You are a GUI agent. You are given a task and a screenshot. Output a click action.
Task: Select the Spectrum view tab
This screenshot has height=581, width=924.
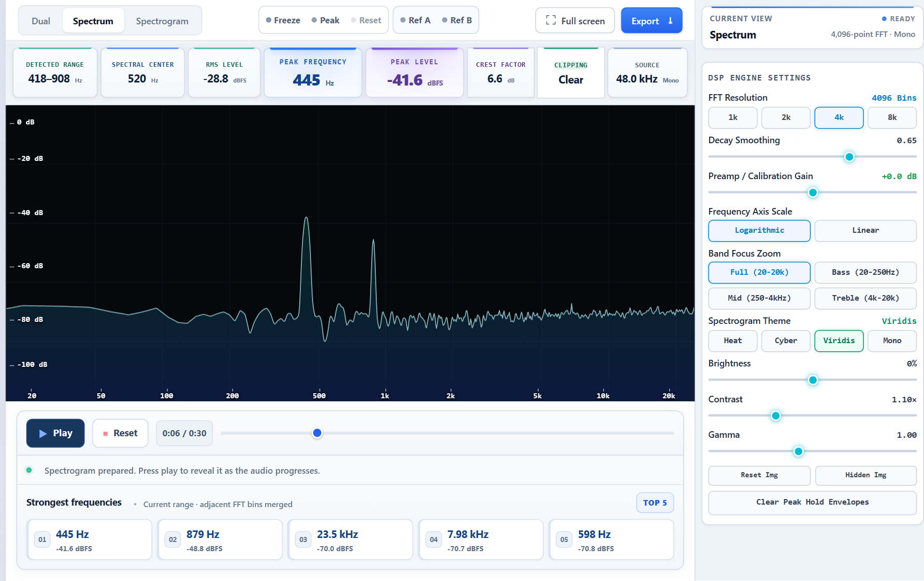tap(93, 21)
